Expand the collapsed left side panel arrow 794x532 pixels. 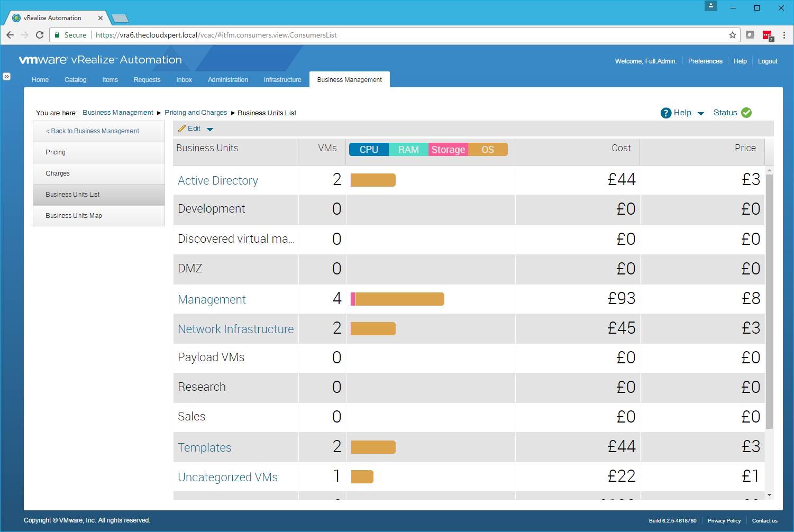[x=6, y=76]
